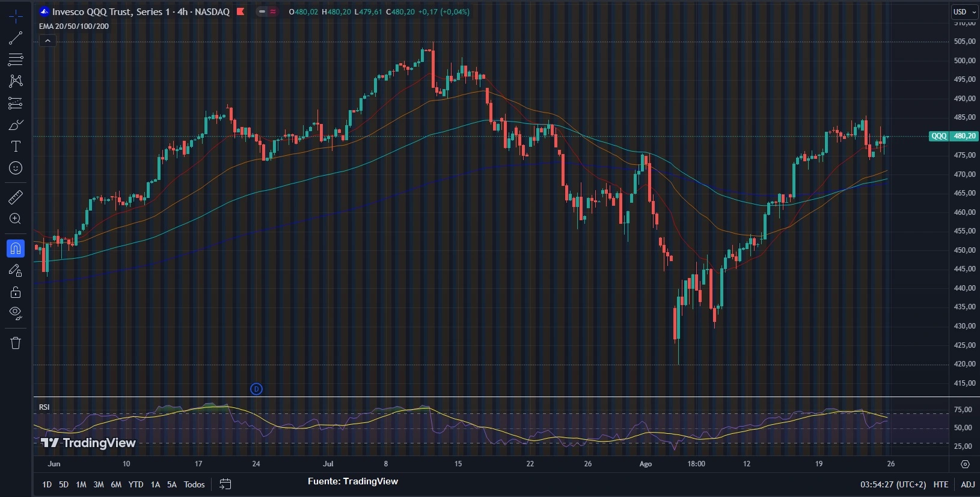The width and height of the screenshot is (980, 497).
Task: Open the timezone menu at 03:54:27 (UTC+2)
Action: coord(893,484)
